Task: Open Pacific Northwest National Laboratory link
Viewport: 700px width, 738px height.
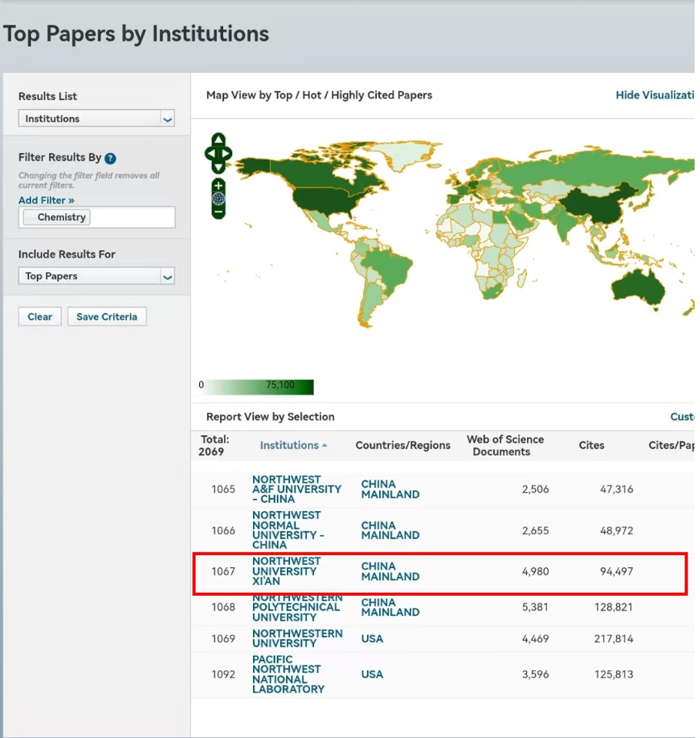Action: coord(288,674)
